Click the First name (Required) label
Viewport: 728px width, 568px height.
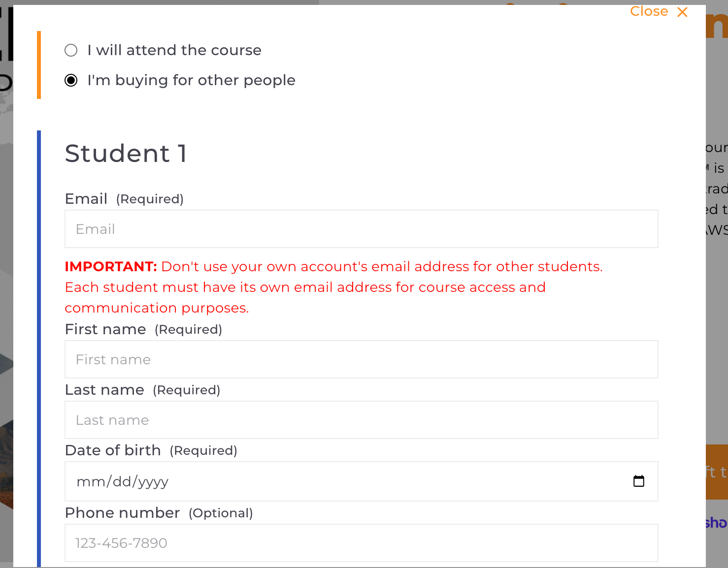tap(143, 329)
